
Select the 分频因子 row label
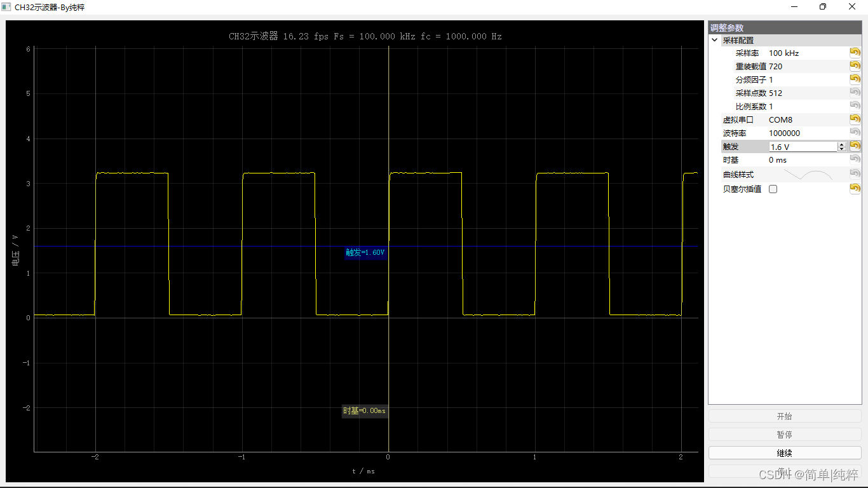pos(751,80)
